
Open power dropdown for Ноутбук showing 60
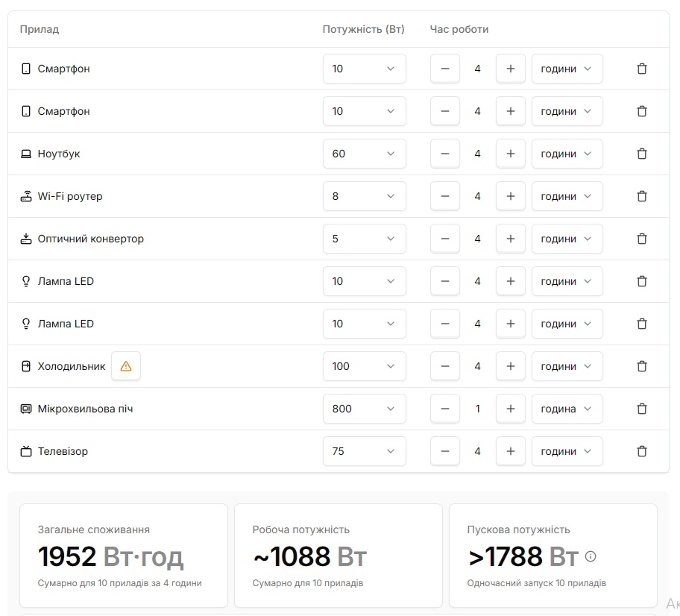point(364,154)
